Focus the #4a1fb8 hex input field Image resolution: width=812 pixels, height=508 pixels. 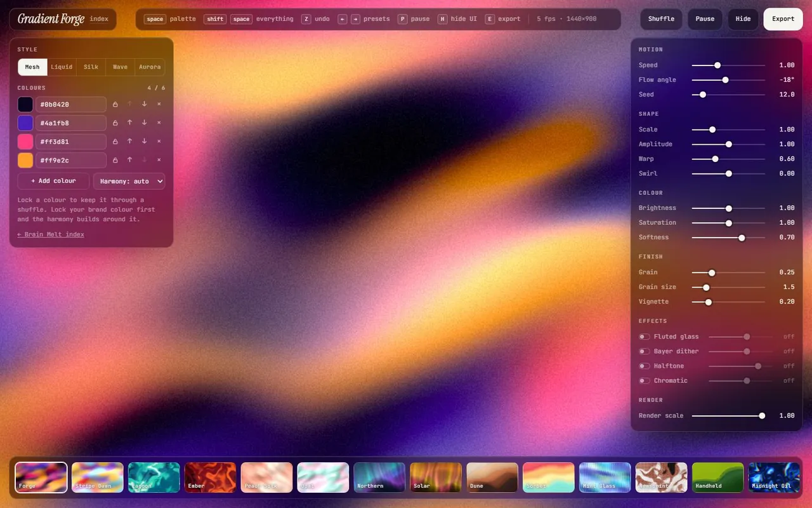pyautogui.click(x=71, y=123)
